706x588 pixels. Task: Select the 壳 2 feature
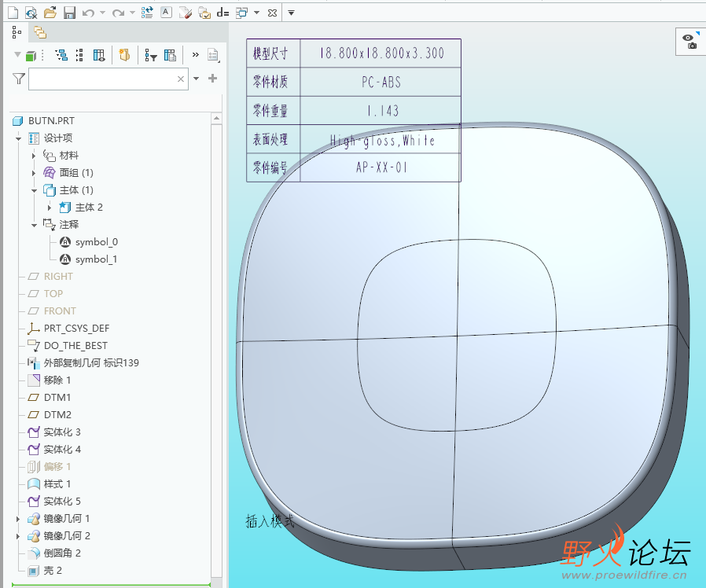[53, 571]
